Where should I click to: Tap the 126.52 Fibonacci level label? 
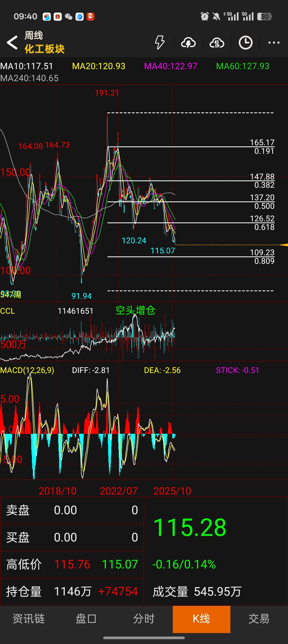pyautogui.click(x=262, y=218)
